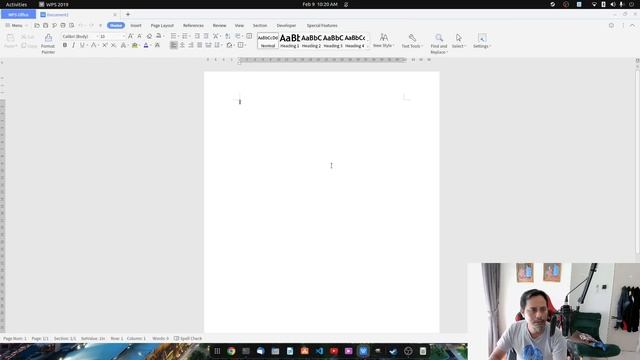Viewport: 640px width, 360px height.
Task: Toggle Underline formatting
Action: pos(82,45)
